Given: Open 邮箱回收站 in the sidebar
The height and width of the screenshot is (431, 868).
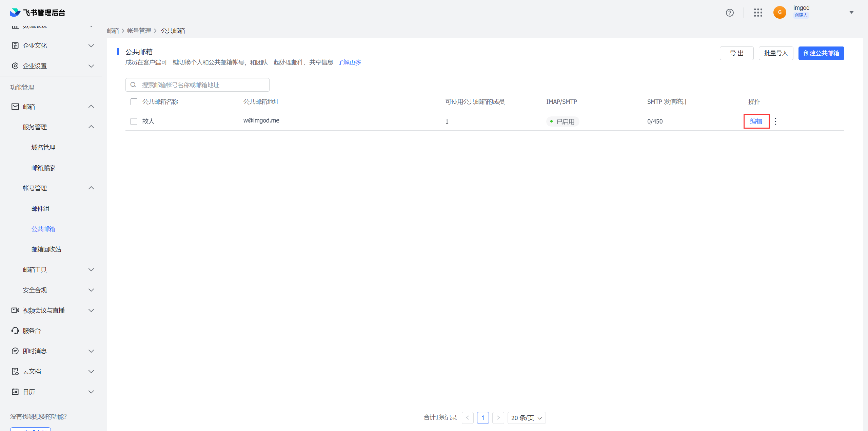Looking at the screenshot, I should tap(46, 249).
